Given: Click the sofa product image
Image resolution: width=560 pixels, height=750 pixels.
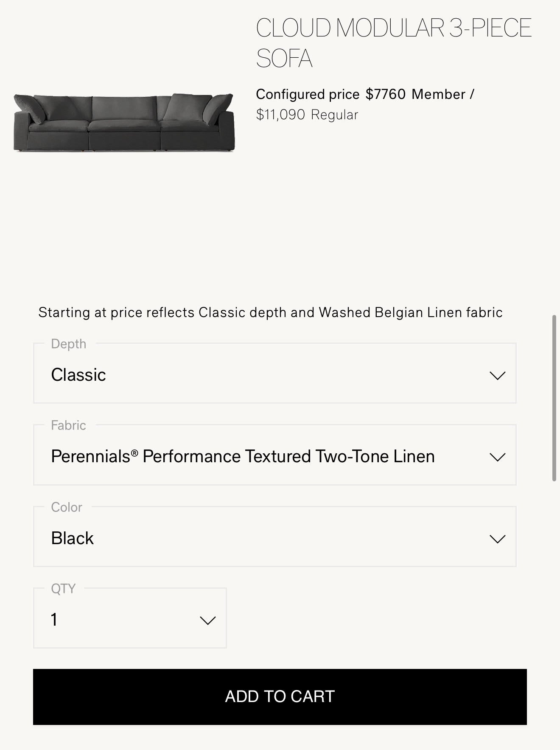Looking at the screenshot, I should pos(124,122).
